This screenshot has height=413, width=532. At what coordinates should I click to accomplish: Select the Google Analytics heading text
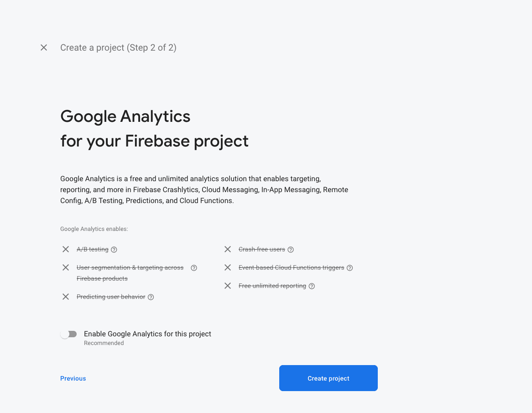point(125,117)
